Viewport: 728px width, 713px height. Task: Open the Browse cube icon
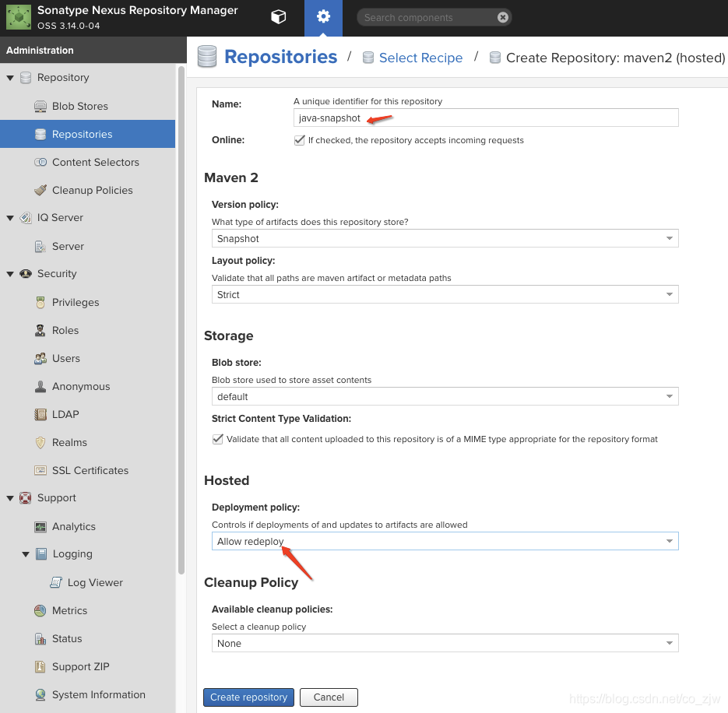[278, 17]
